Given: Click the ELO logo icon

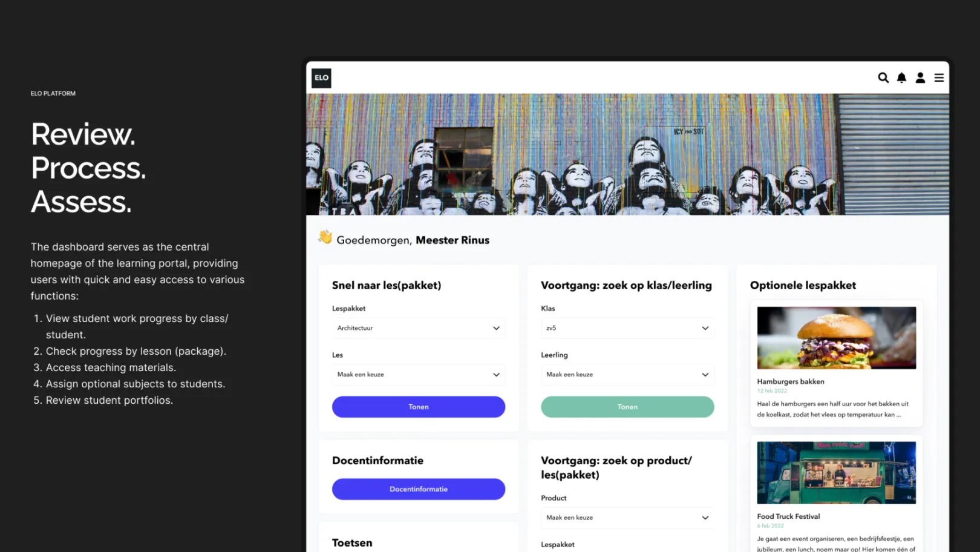Looking at the screenshot, I should point(321,78).
